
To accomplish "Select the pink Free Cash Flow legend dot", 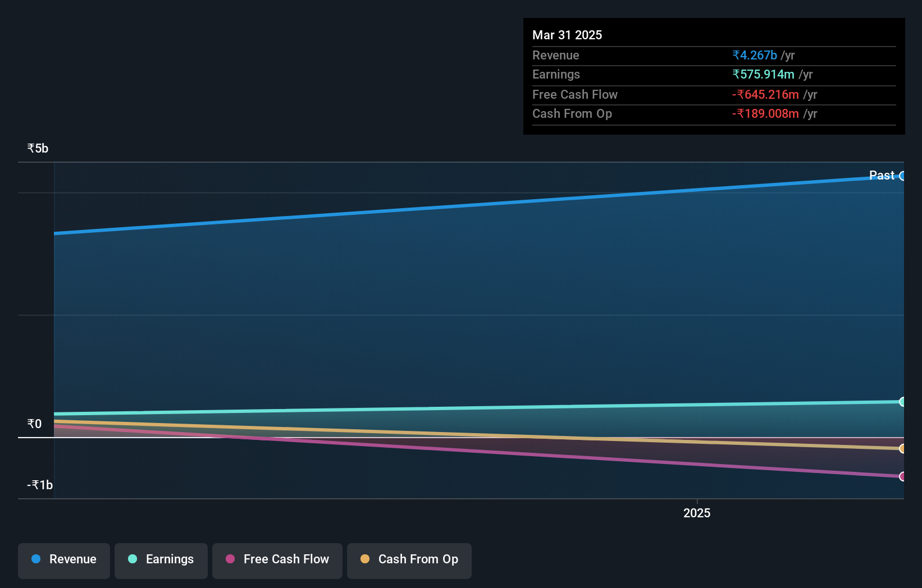I will click(229, 559).
